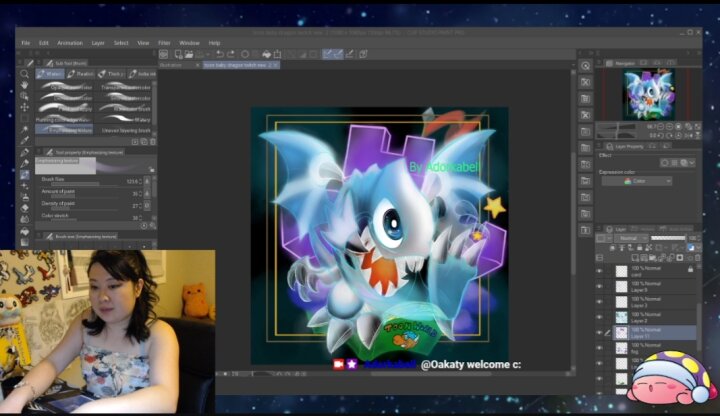Select the Operation object tool

pos(24,96)
